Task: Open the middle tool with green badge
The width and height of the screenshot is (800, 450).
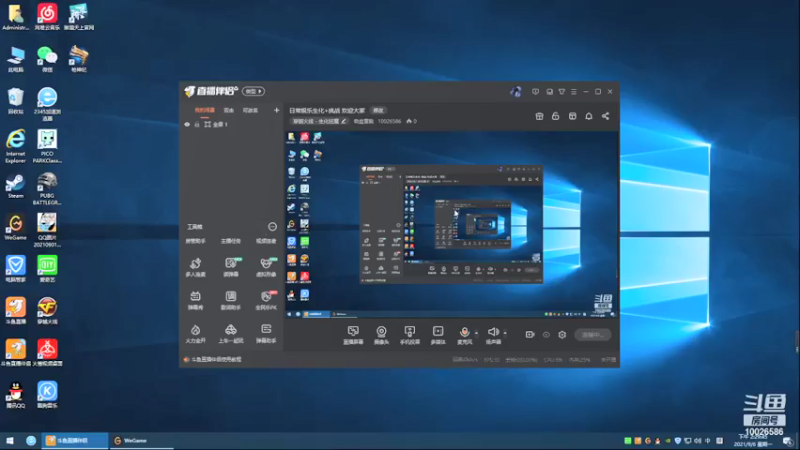Action: (231, 267)
